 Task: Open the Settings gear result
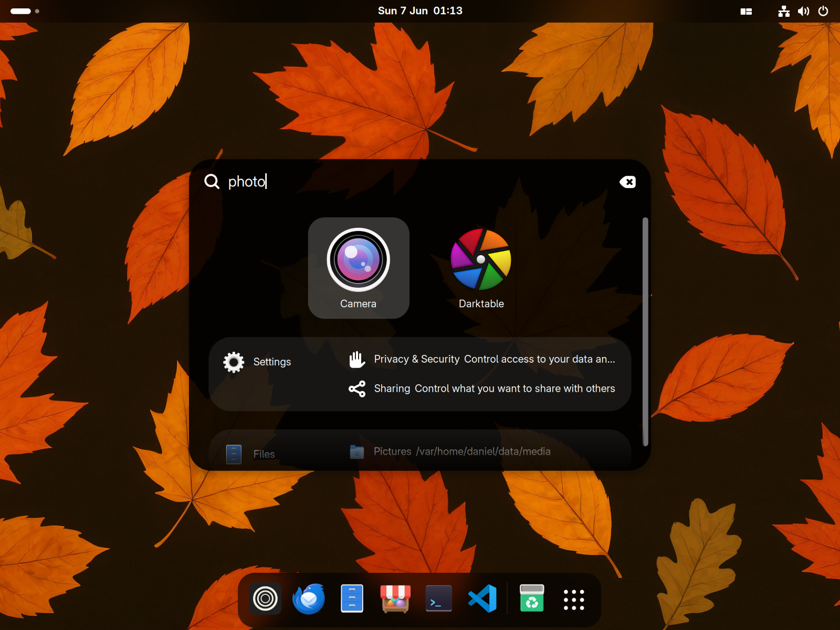234,362
